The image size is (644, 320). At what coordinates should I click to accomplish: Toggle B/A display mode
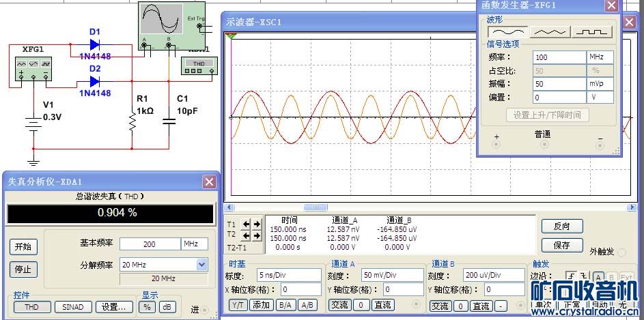(x=285, y=305)
